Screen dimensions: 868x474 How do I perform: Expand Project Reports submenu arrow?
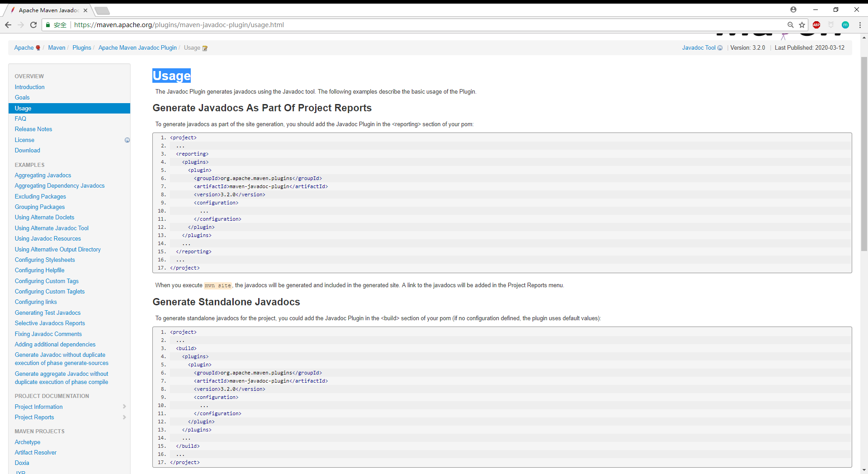[124, 417]
